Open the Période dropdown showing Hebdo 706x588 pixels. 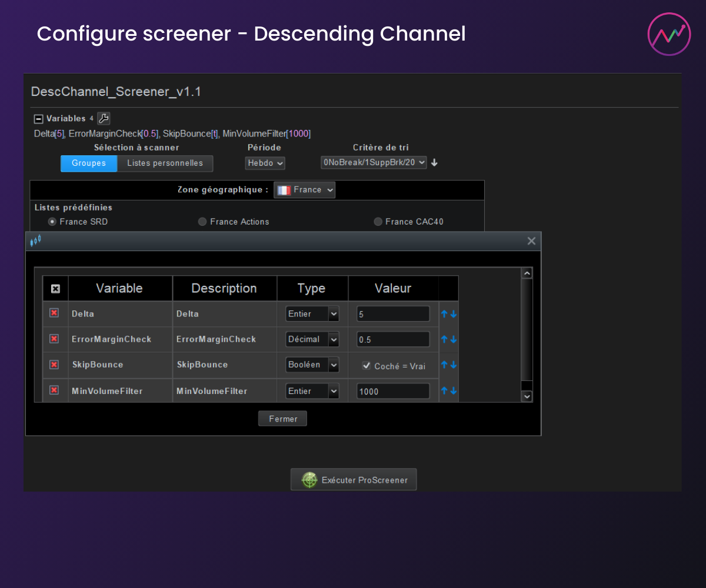point(265,163)
